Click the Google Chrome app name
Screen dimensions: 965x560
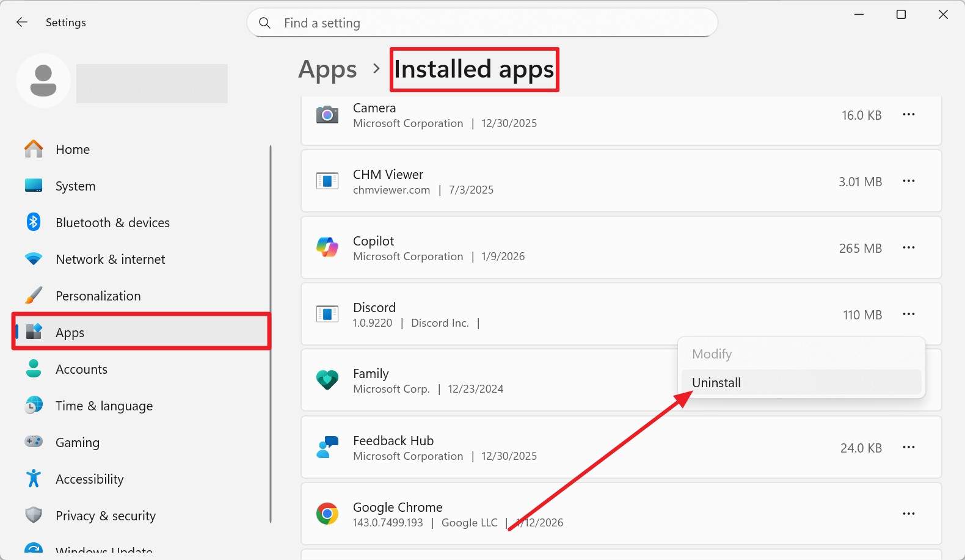398,507
